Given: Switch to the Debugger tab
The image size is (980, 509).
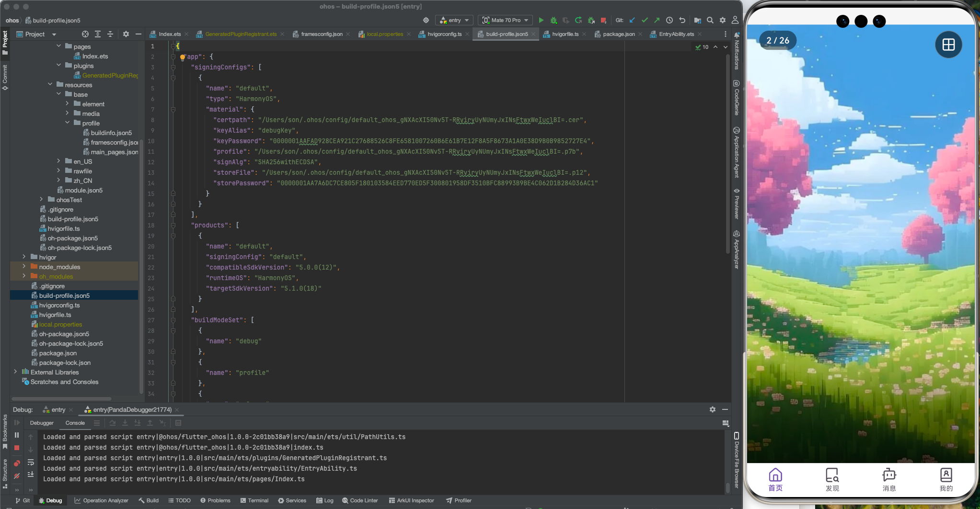Looking at the screenshot, I should point(42,423).
